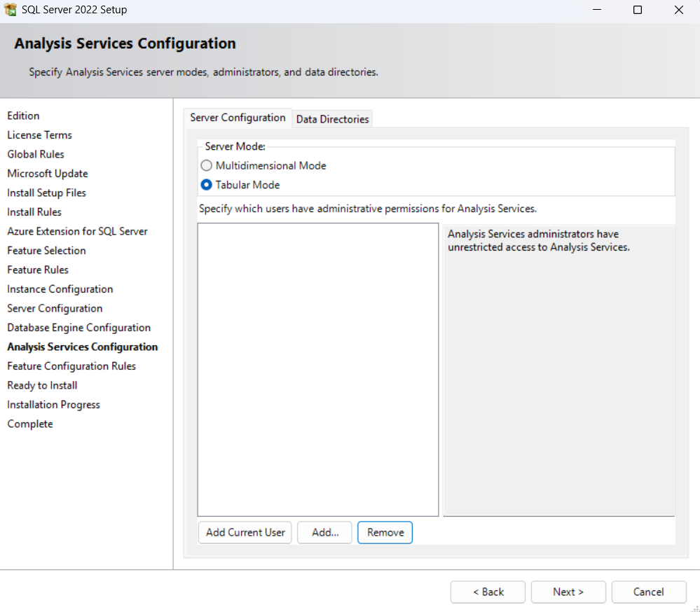Proceed with the Next button
The image size is (700, 612).
tap(568, 592)
